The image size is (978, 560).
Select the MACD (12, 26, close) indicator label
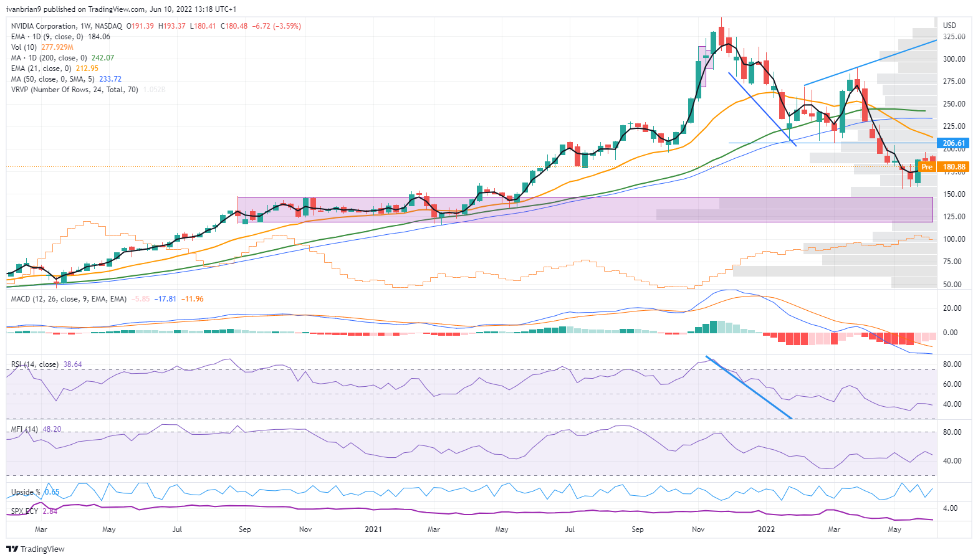(69, 299)
